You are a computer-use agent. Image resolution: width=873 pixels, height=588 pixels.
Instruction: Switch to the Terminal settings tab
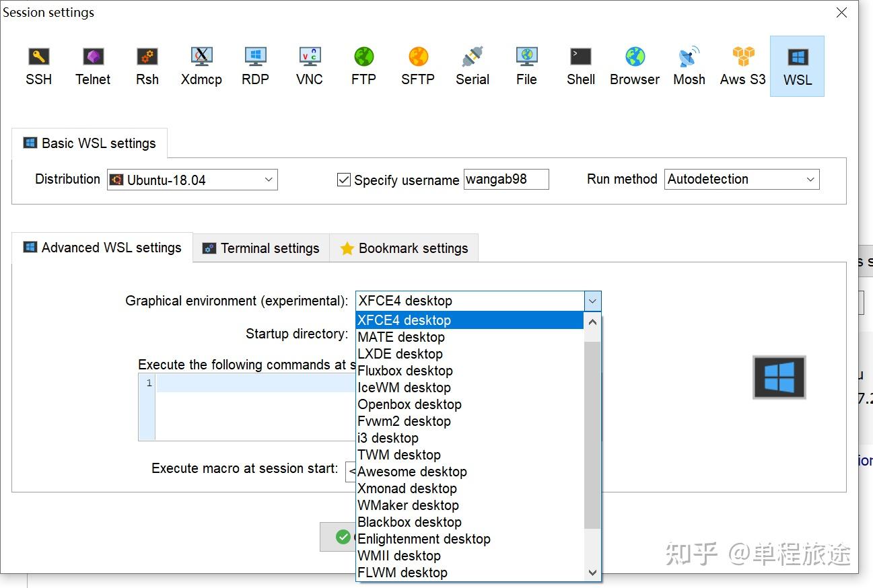(260, 248)
